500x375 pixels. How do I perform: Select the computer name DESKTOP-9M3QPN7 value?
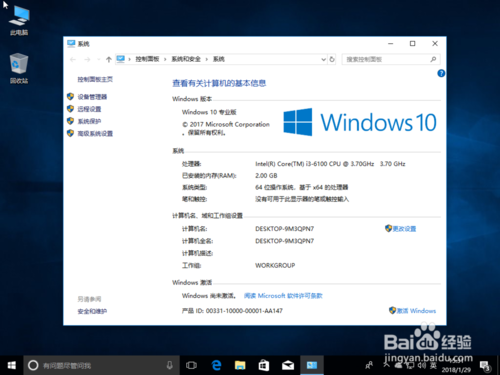284,229
